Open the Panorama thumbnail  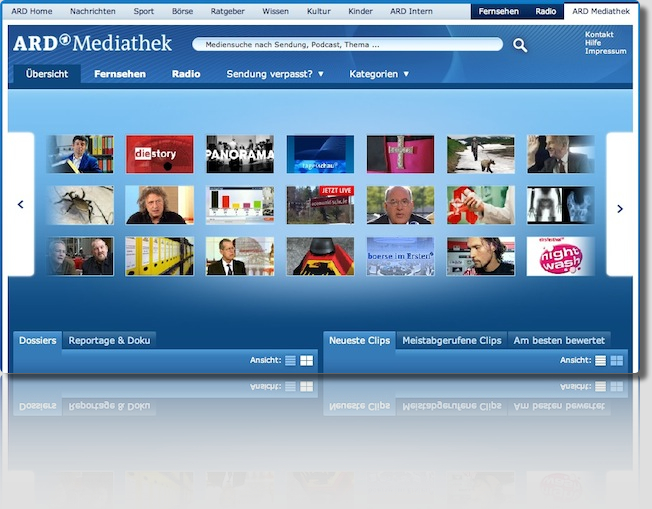click(240, 154)
